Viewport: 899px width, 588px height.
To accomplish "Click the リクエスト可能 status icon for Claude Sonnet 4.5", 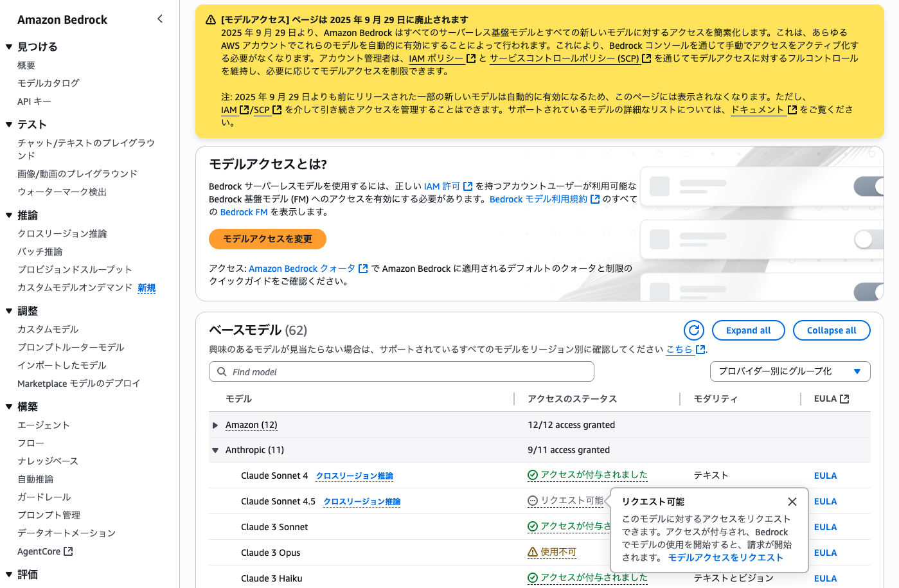I will [533, 501].
